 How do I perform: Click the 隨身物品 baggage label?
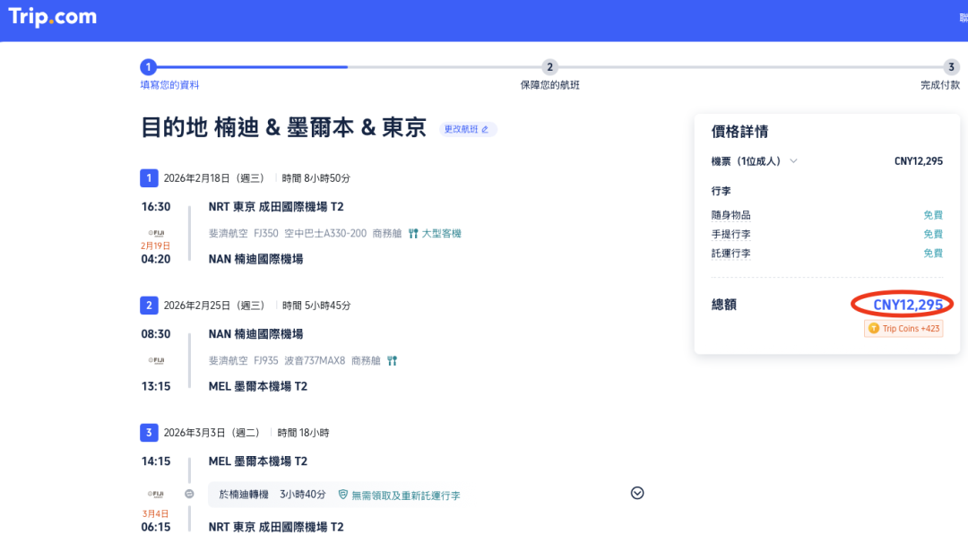click(x=731, y=215)
